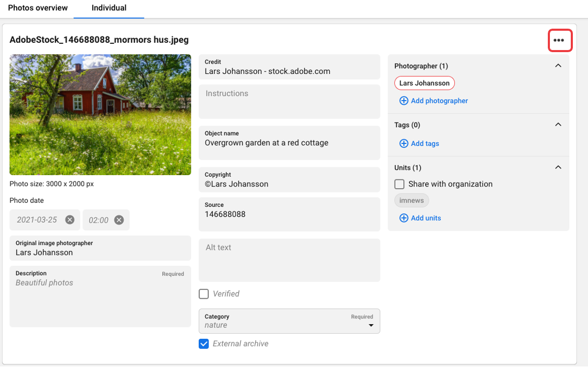Check Share with organization
Image resolution: width=588 pixels, height=368 pixels.
tap(400, 184)
